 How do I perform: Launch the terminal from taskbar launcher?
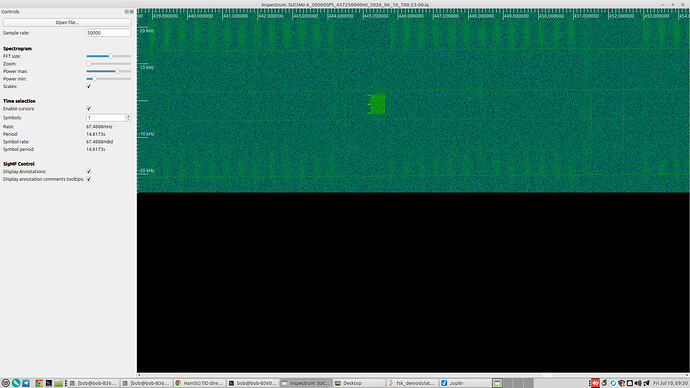[49, 383]
